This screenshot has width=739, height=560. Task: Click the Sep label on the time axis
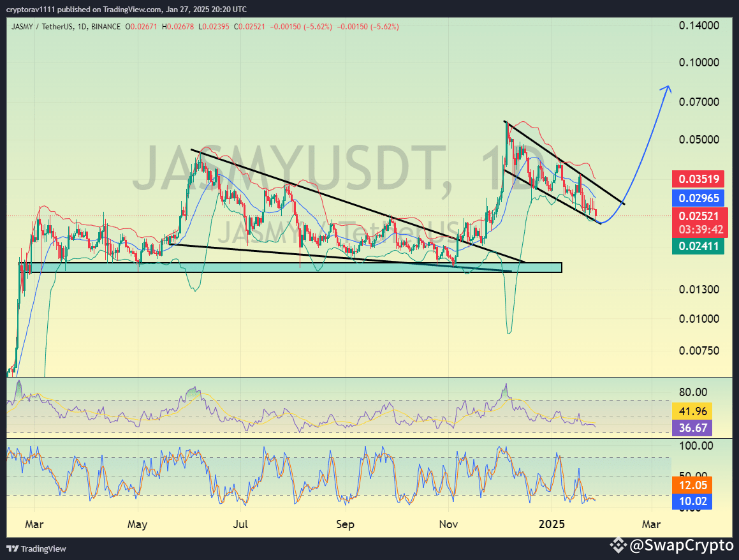344,524
